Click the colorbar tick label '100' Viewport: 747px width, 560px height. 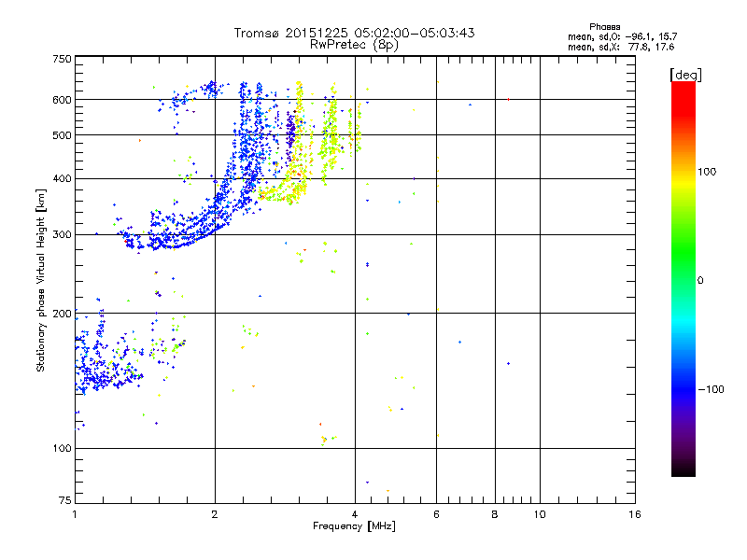[x=707, y=172]
